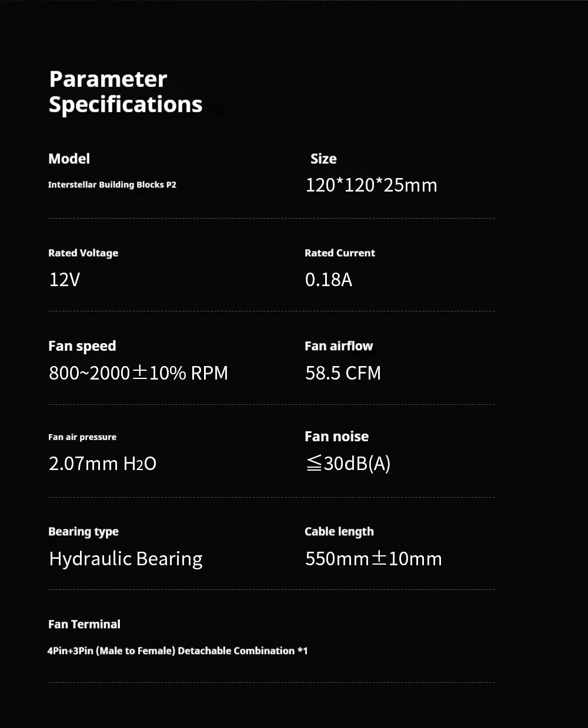The image size is (588, 728).
Task: Click the 2.07mm H2O value
Action: (x=102, y=464)
